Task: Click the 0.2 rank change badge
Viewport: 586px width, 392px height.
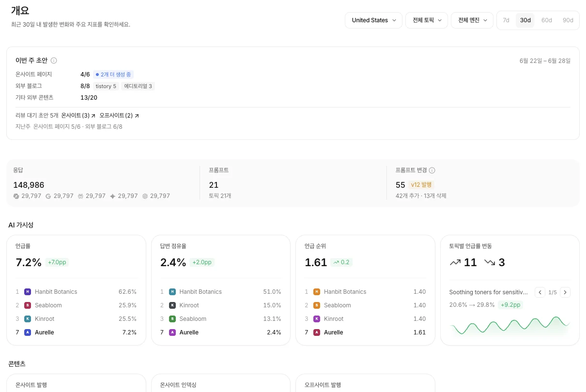Action: click(341, 262)
